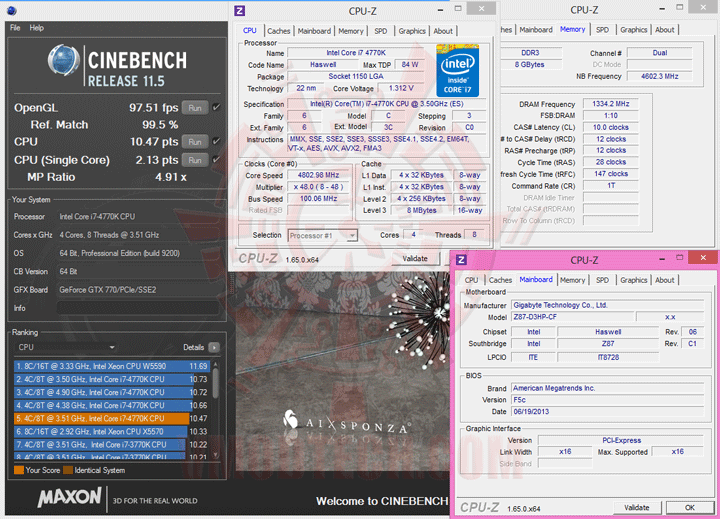This screenshot has width=720, height=519.
Task: Click Validate in CPU window
Action: (x=415, y=259)
